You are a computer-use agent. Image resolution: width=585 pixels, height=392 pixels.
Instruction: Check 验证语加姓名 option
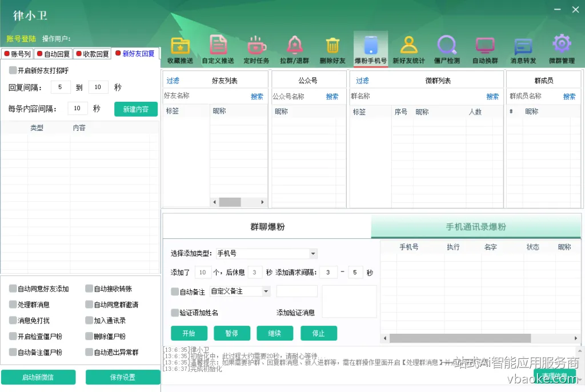pyautogui.click(x=175, y=313)
